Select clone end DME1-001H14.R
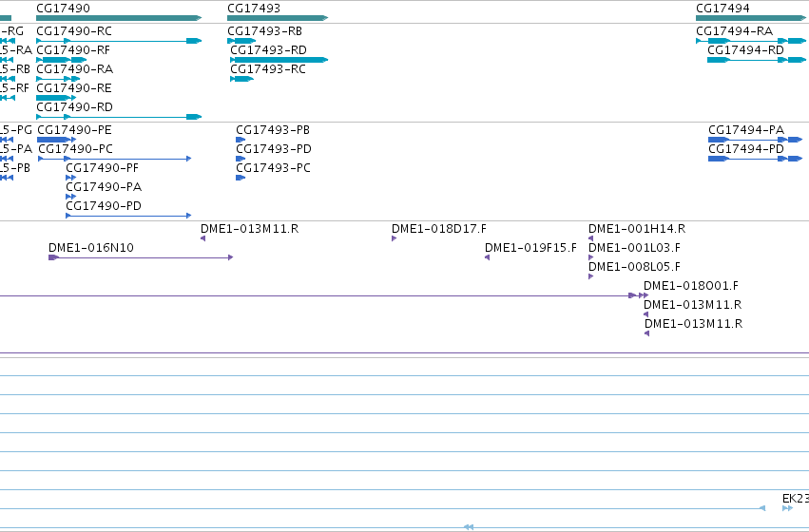 coord(637,229)
